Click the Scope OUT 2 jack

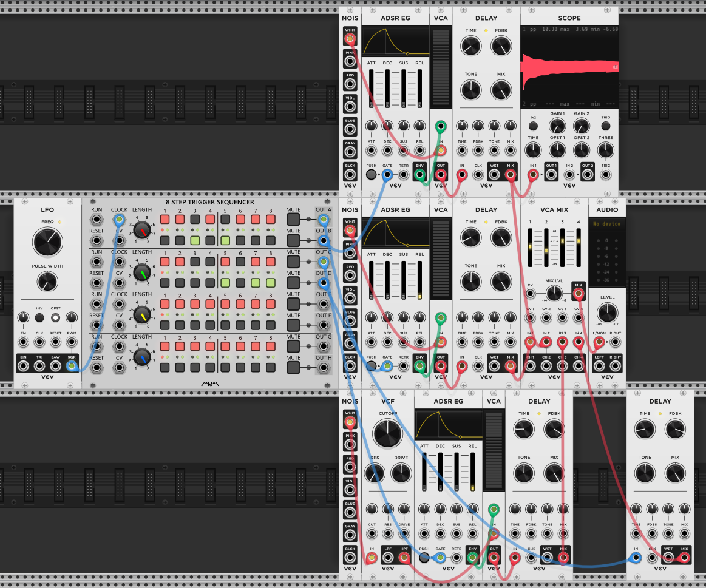point(587,175)
